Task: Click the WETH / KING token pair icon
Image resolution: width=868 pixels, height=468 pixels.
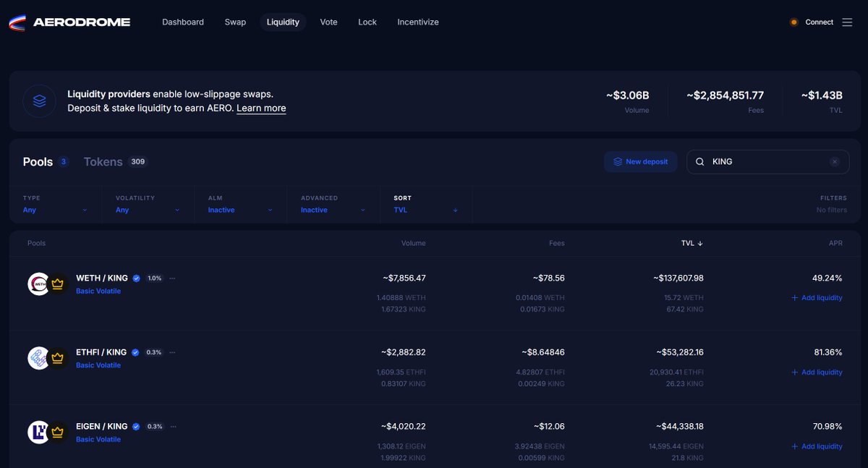Action: tap(48, 284)
